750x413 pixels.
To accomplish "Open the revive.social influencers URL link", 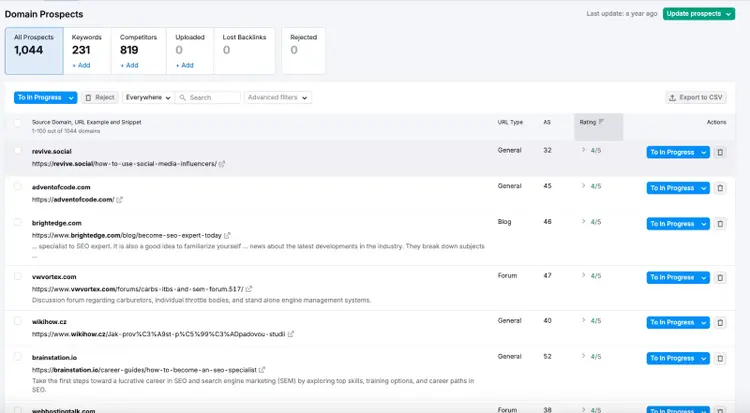I will pos(124,164).
